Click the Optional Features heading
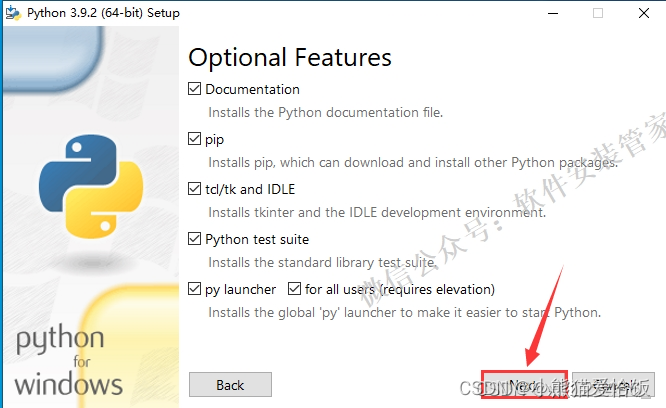This screenshot has height=408, width=666. click(x=290, y=57)
